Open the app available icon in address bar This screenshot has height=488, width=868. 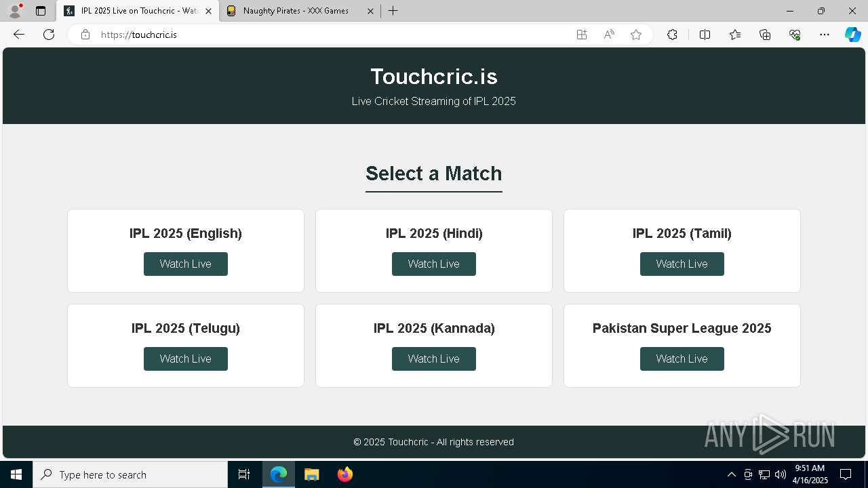pos(582,35)
